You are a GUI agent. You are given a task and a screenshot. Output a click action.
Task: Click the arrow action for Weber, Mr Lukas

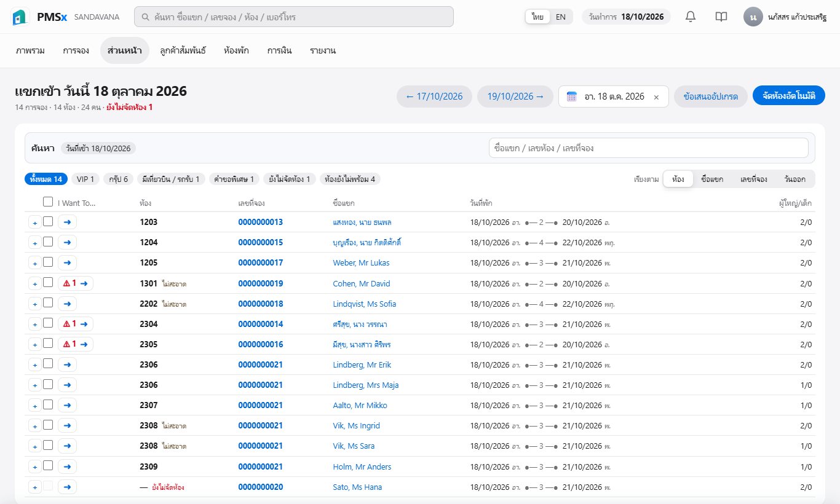(x=67, y=262)
